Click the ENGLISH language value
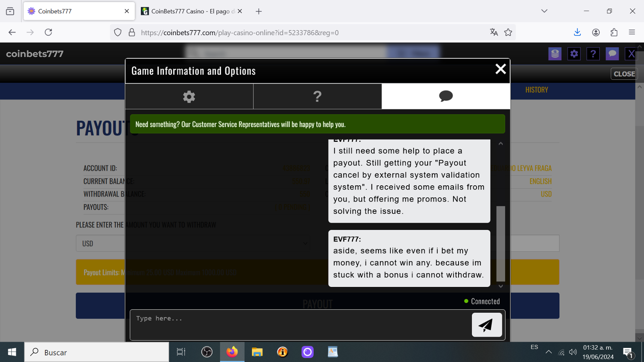Viewport: 644px width, 362px height. click(541, 181)
